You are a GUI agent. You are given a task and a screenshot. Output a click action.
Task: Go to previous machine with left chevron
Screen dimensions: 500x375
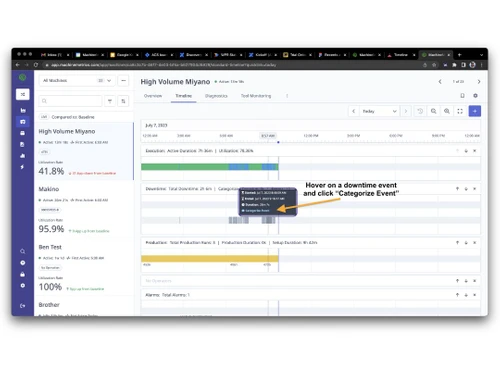pos(440,82)
